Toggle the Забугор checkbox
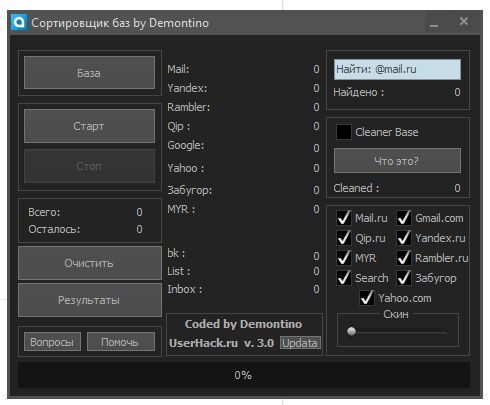 point(404,278)
